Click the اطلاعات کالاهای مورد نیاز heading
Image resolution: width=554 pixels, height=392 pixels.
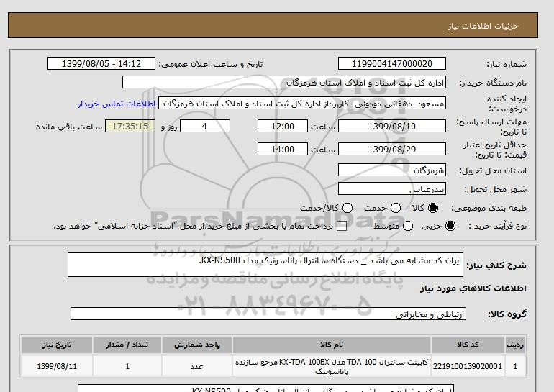point(473,288)
